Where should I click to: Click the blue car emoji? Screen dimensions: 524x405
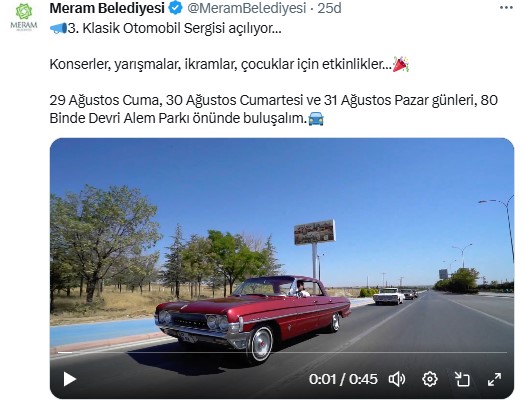[x=316, y=118]
